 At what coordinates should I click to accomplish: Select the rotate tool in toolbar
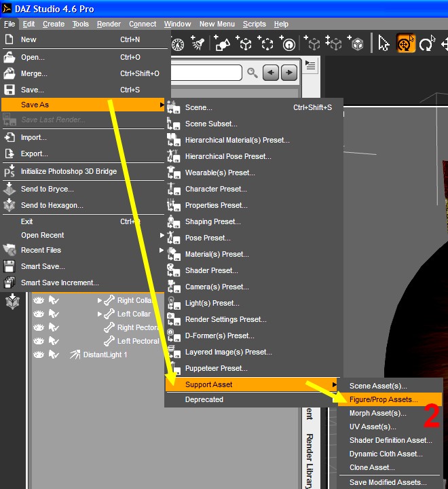point(427,43)
